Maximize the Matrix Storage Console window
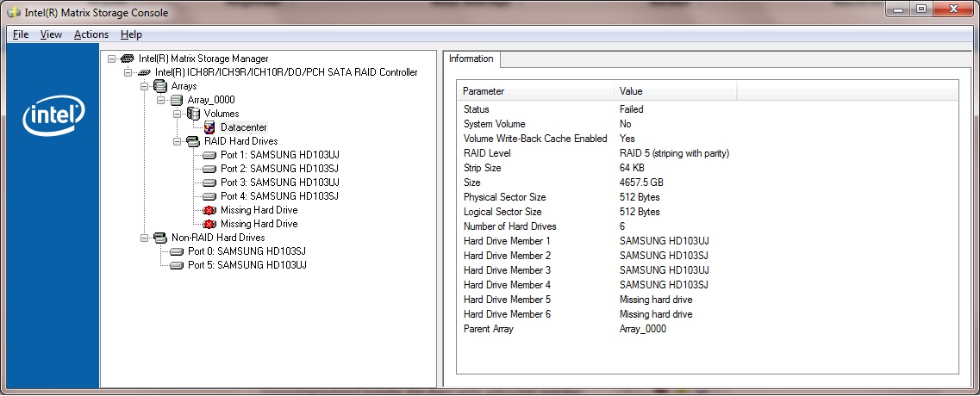This screenshot has height=396, width=980. [921, 9]
